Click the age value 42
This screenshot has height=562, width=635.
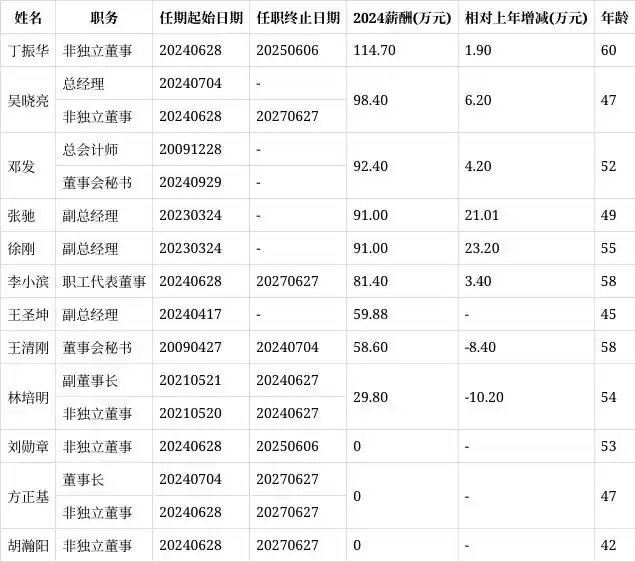[x=609, y=545]
